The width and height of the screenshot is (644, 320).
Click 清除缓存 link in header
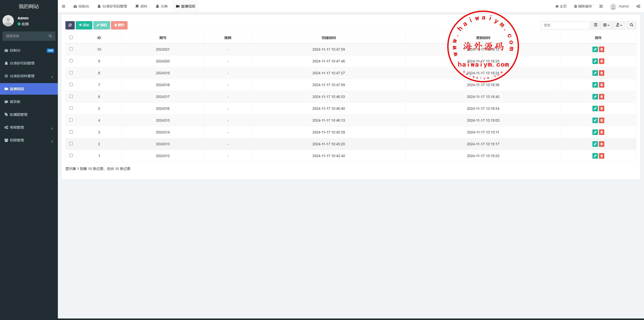[x=583, y=6]
